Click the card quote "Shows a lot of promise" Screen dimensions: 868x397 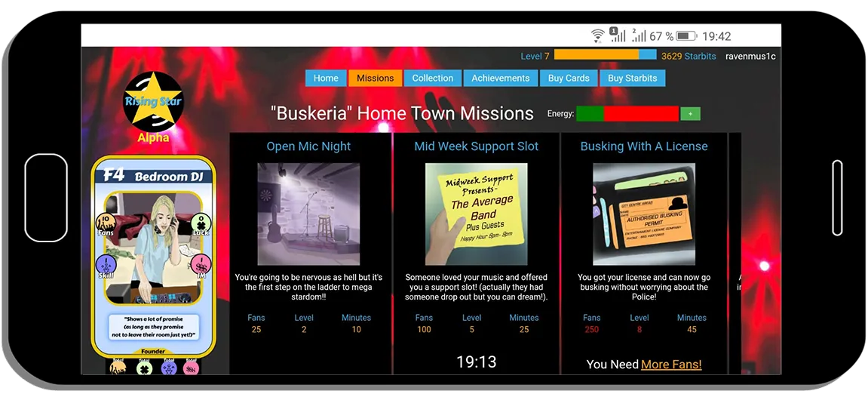[153, 328]
